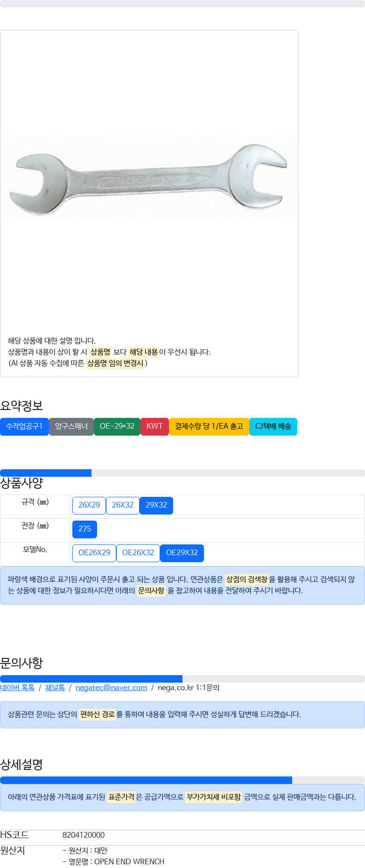This screenshot has width=365, height=868.
Task: Choose the 29X32 size option
Action: pos(156,505)
